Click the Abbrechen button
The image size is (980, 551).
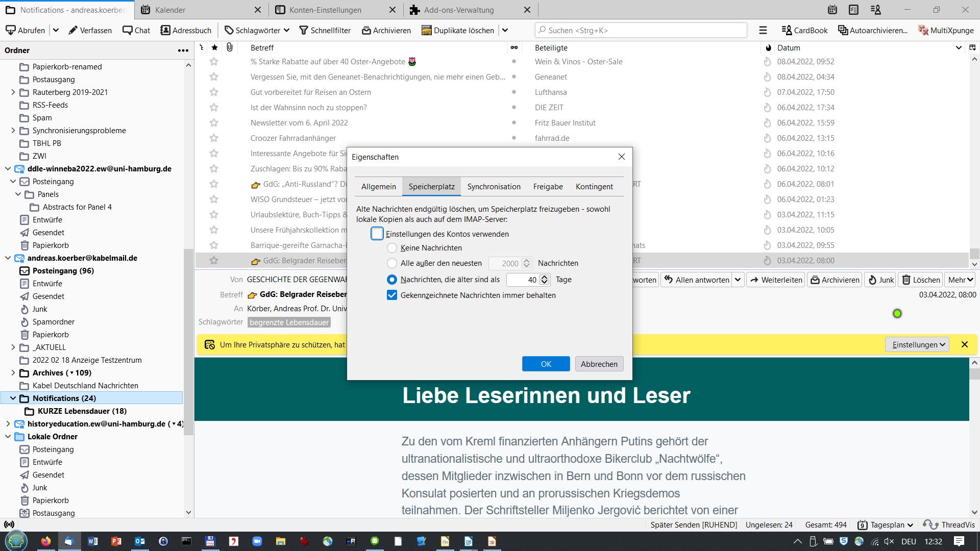point(599,364)
